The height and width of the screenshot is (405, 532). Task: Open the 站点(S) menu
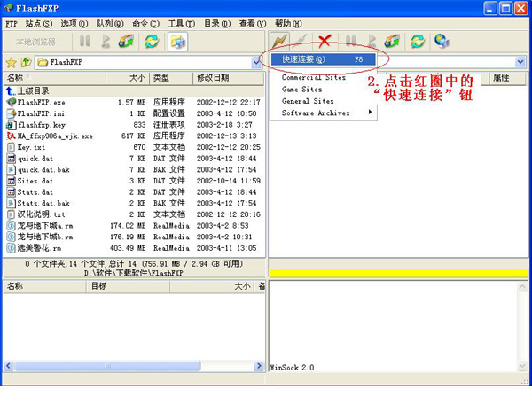coord(39,23)
